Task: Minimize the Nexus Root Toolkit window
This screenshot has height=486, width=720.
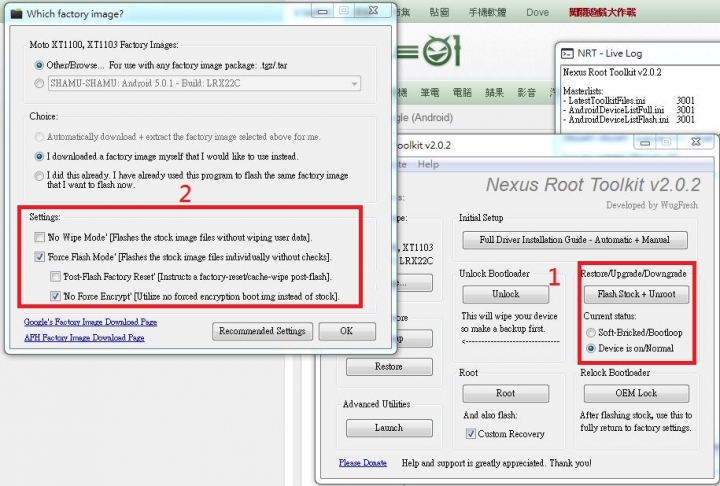Action: [645, 142]
